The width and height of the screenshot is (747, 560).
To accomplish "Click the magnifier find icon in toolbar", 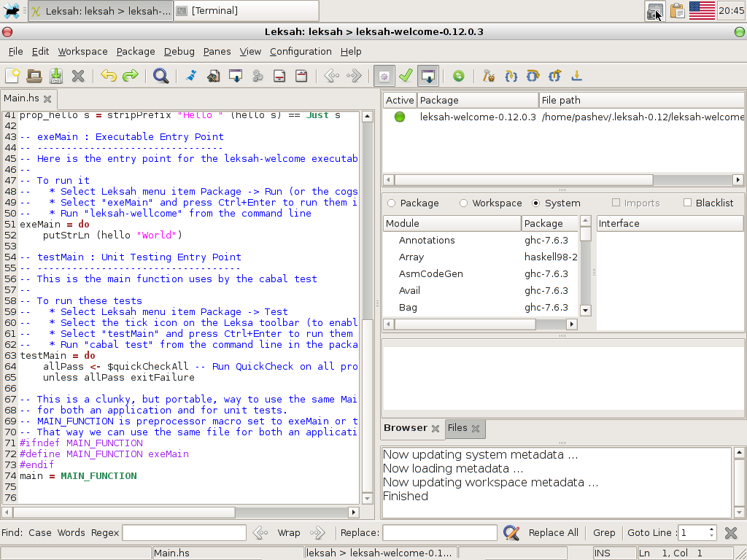I will pos(161,76).
